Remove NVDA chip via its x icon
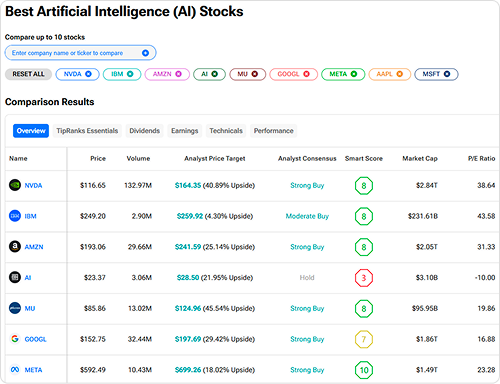Screen dimensions: 500x384 coord(88,74)
